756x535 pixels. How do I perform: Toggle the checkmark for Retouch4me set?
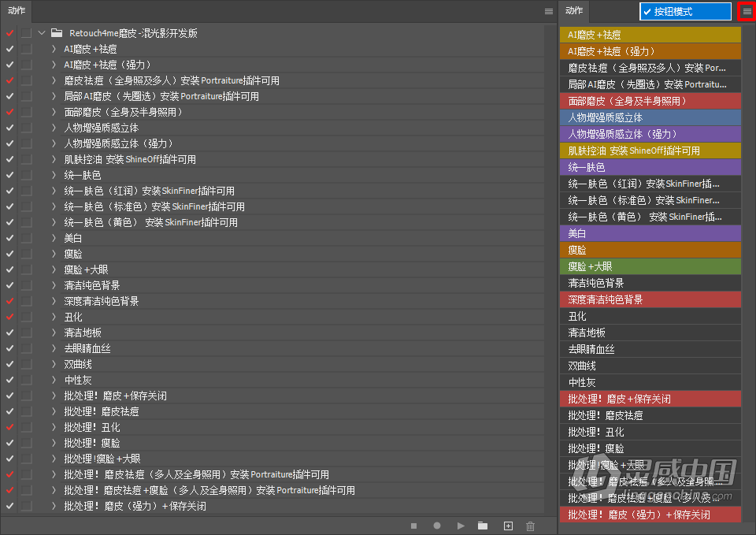click(9, 33)
